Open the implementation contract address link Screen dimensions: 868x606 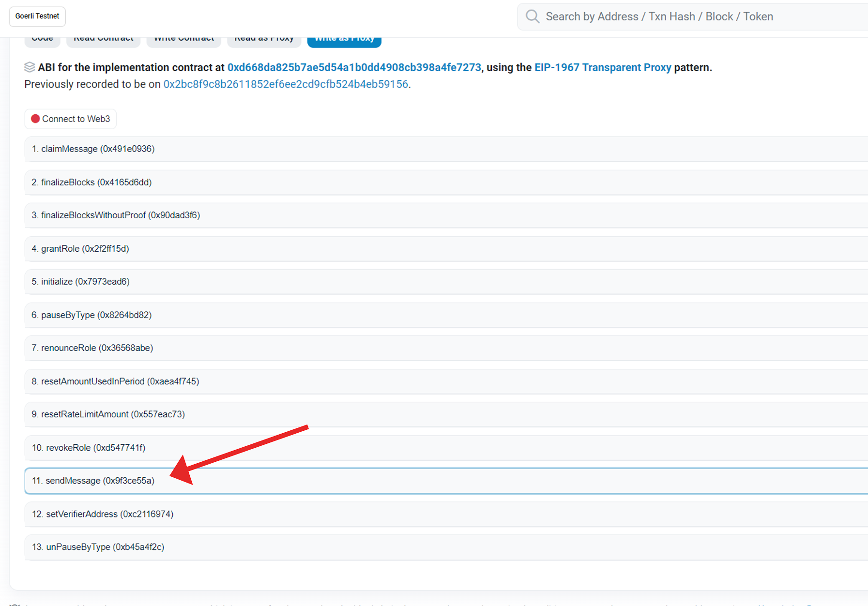(x=354, y=67)
